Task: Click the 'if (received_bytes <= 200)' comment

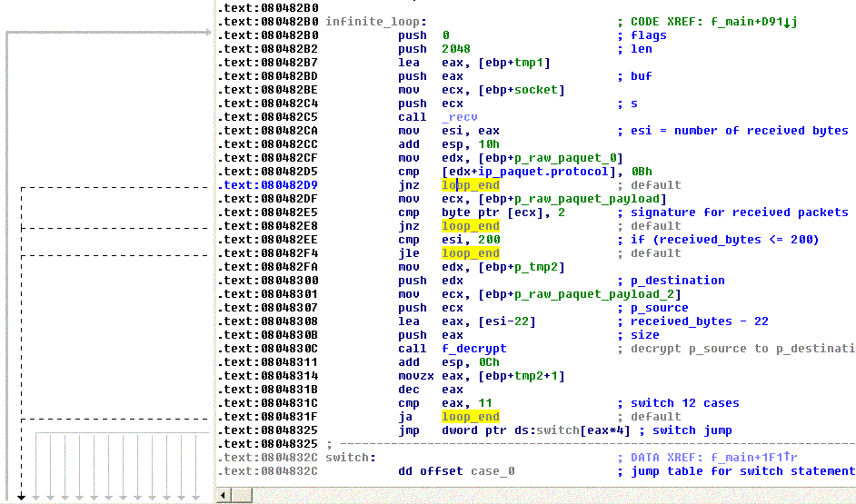Action: tap(725, 240)
